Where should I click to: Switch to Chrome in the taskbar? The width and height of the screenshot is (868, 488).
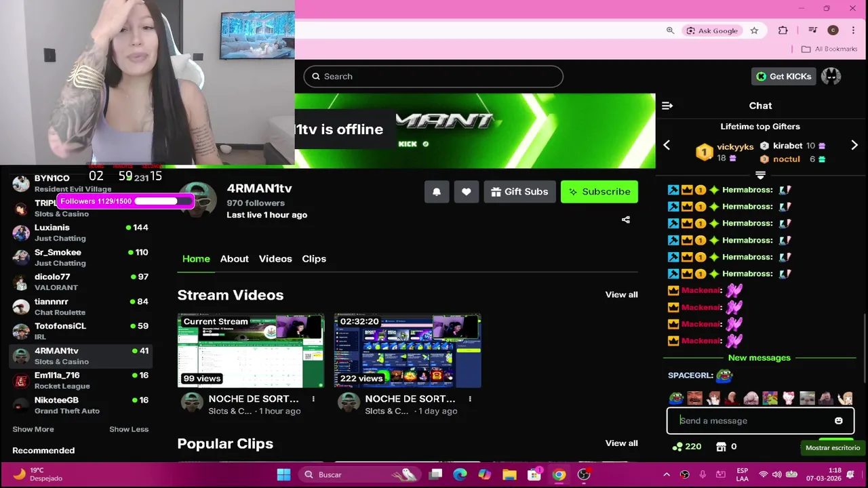tap(559, 474)
